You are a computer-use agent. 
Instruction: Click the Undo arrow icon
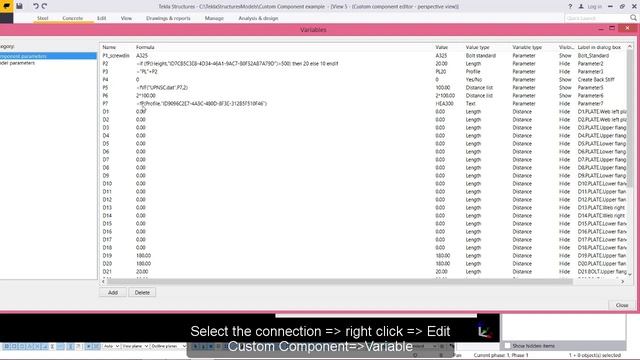pos(36,6)
